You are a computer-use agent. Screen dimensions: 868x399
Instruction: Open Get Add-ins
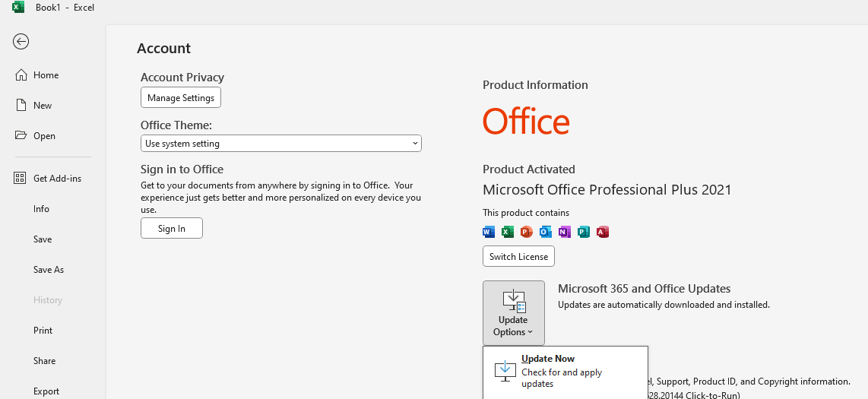57,179
